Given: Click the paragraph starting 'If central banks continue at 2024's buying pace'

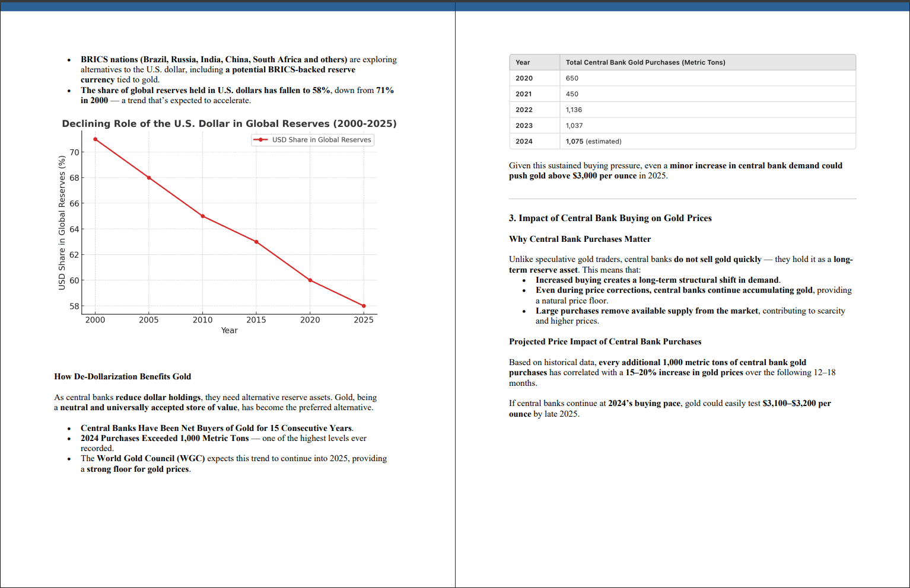Looking at the screenshot, I should [x=670, y=408].
